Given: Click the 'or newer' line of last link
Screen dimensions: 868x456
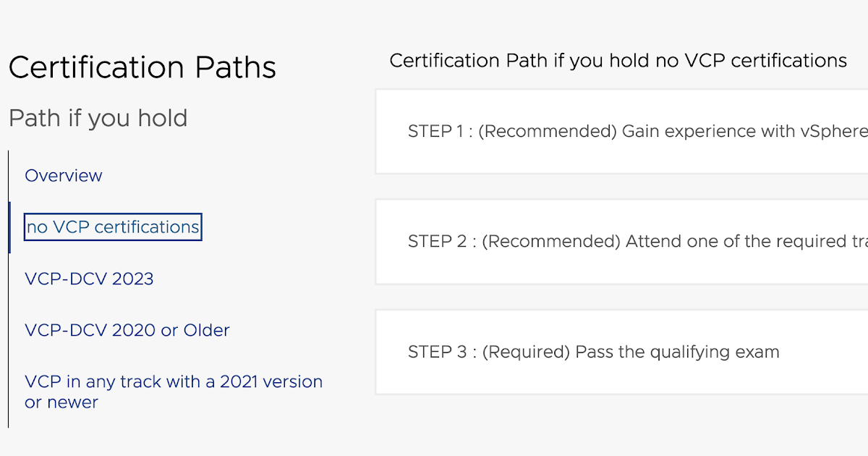Looking at the screenshot, I should coord(61,402).
